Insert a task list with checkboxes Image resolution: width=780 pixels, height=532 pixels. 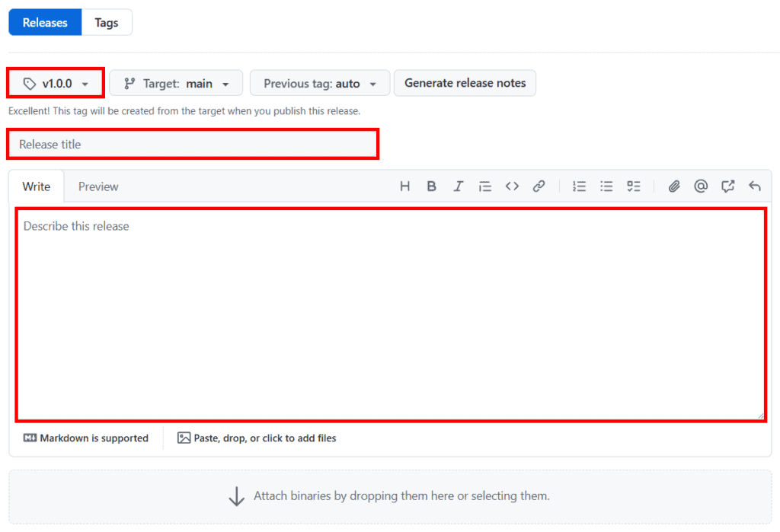click(x=633, y=186)
